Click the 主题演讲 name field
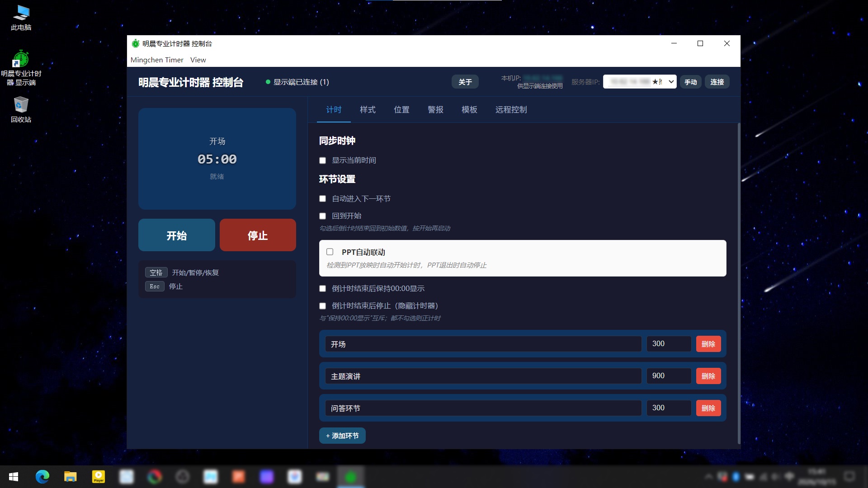868x488 pixels. 483,376
